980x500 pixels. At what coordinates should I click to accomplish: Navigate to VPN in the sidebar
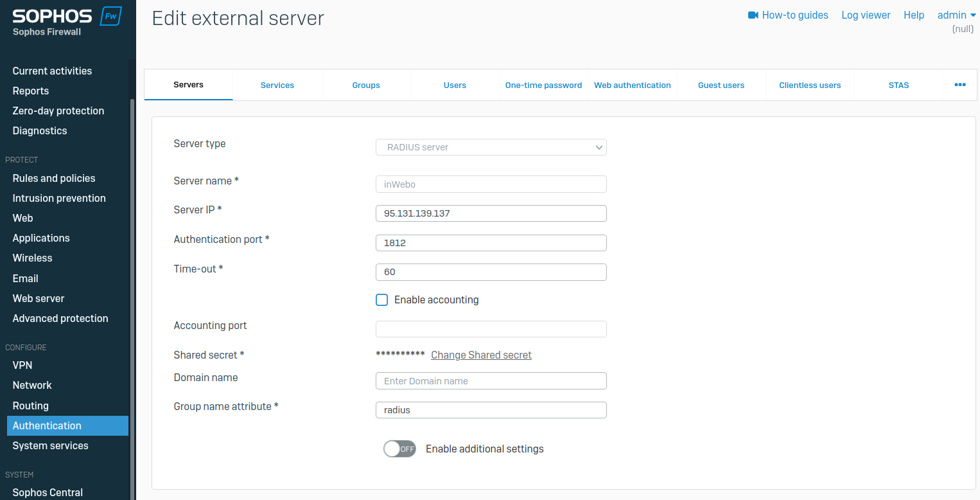click(x=22, y=365)
